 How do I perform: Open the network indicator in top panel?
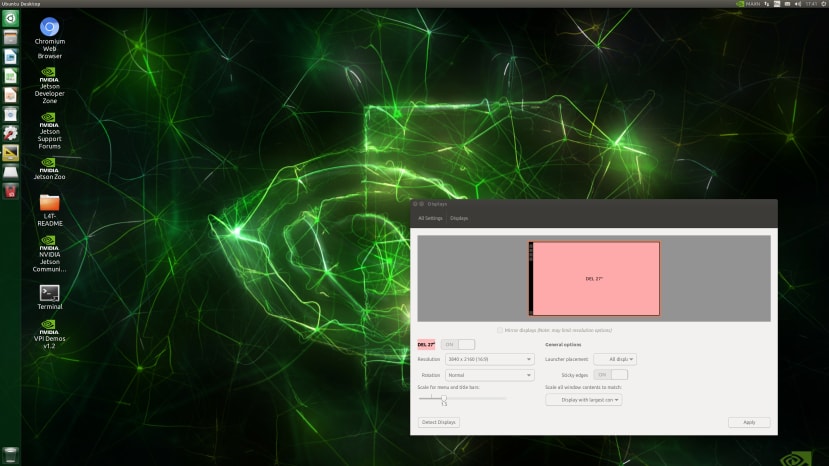767,4
